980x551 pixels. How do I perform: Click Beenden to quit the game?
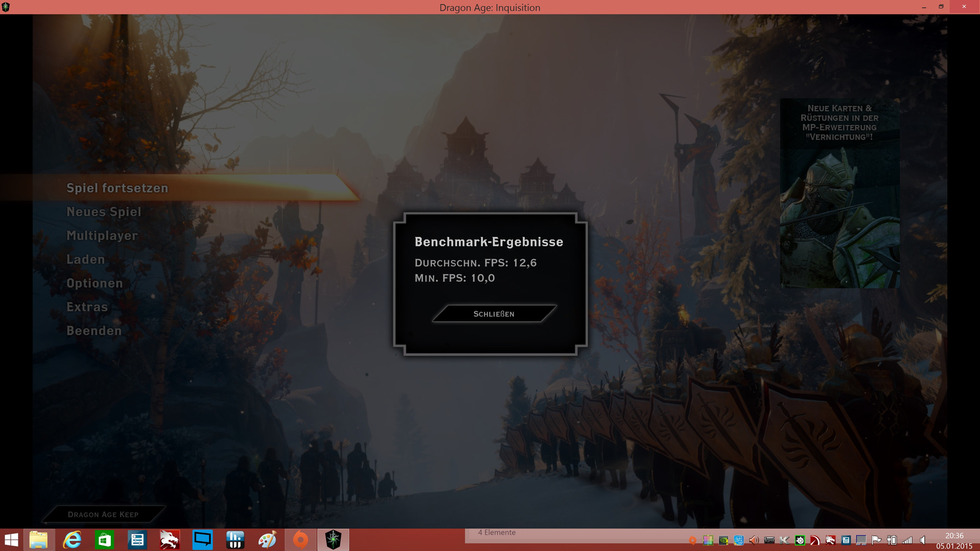point(94,331)
